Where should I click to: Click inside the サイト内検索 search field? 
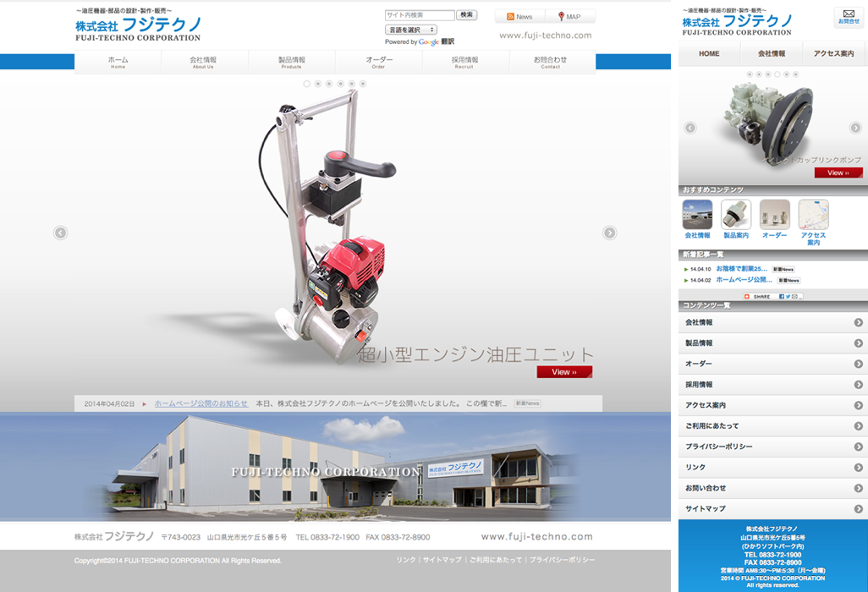pos(420,15)
